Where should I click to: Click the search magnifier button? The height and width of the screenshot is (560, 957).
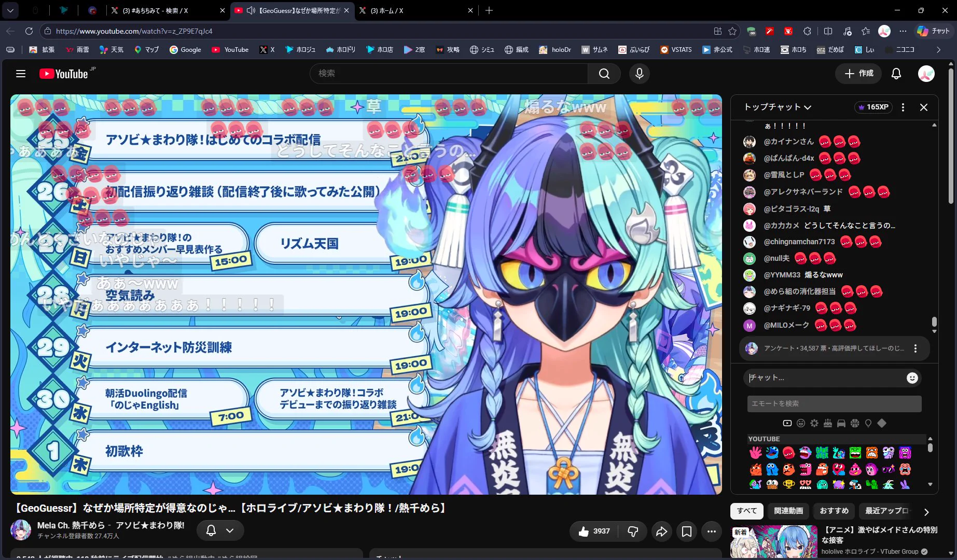coord(604,74)
